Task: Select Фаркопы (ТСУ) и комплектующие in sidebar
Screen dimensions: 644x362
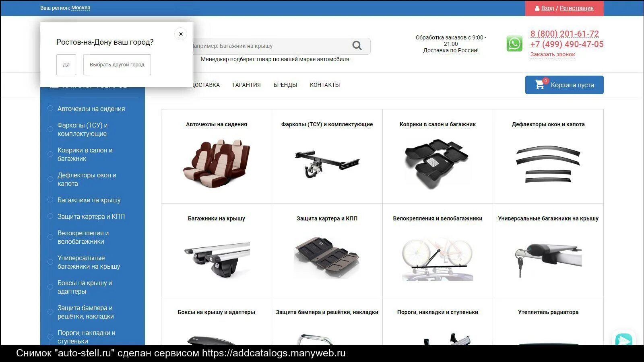Action: tap(82, 130)
